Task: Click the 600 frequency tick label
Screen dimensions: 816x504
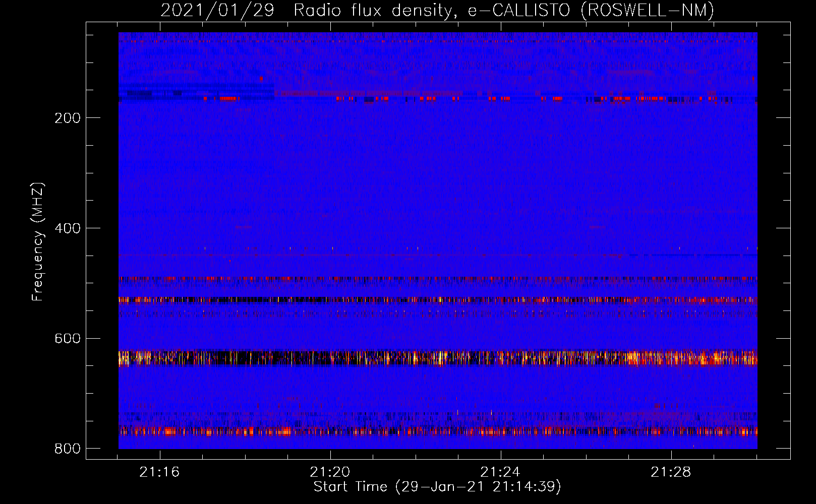Action: coord(68,338)
